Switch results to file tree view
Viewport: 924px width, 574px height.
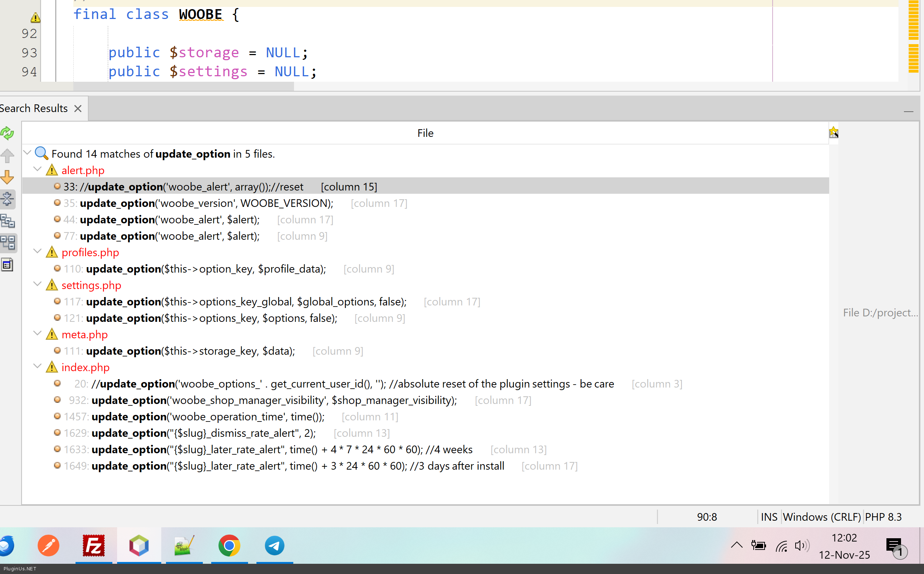coord(7,221)
